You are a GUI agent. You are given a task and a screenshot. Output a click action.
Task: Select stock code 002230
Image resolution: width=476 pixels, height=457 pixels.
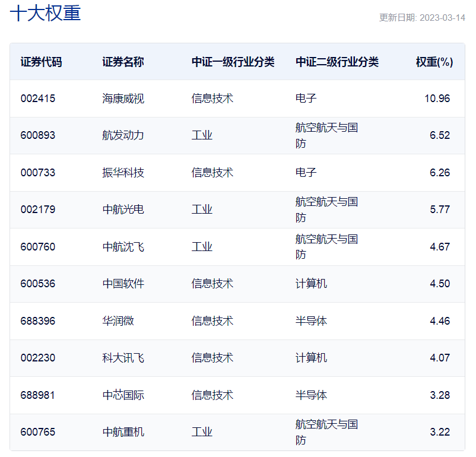(x=38, y=357)
